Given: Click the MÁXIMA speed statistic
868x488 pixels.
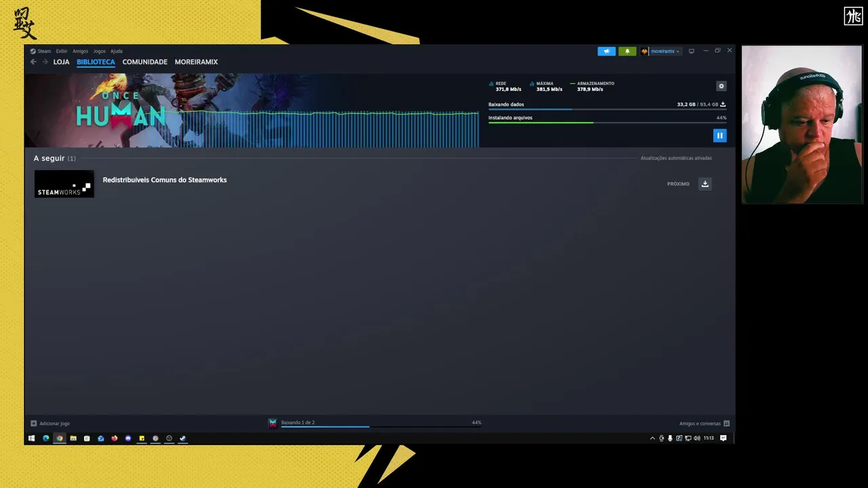Looking at the screenshot, I should [546, 86].
